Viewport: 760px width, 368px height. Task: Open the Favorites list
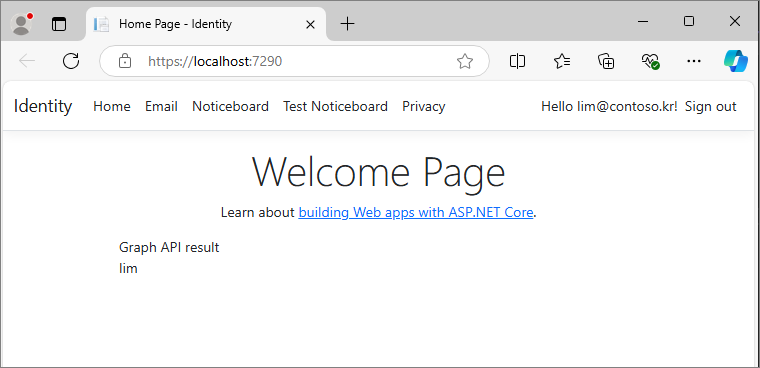[x=562, y=61]
